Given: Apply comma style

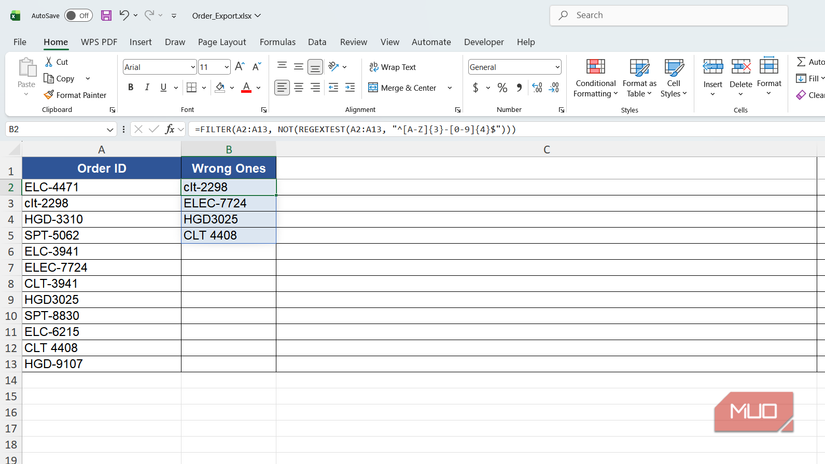Looking at the screenshot, I should [x=519, y=88].
